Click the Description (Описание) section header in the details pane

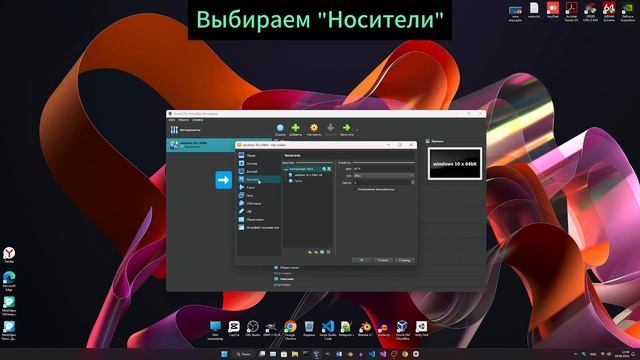click(284, 279)
